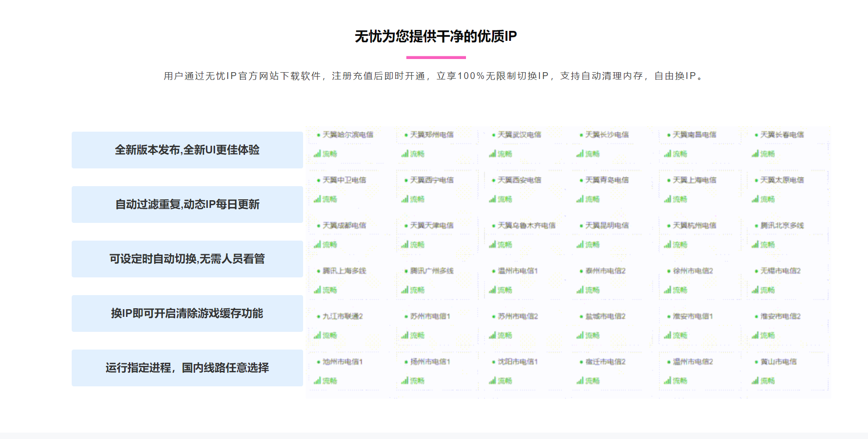This screenshot has width=868, height=439.
Task: Select the 天翼武汉电信 line name
Action: pos(520,135)
